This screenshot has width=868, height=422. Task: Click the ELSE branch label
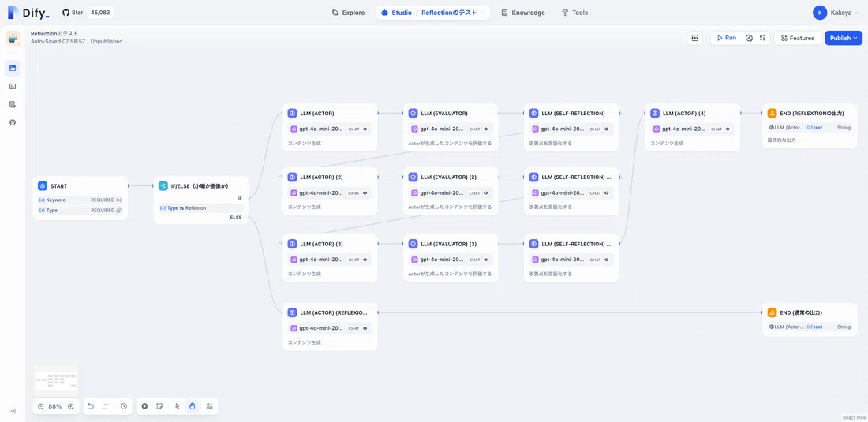[236, 218]
